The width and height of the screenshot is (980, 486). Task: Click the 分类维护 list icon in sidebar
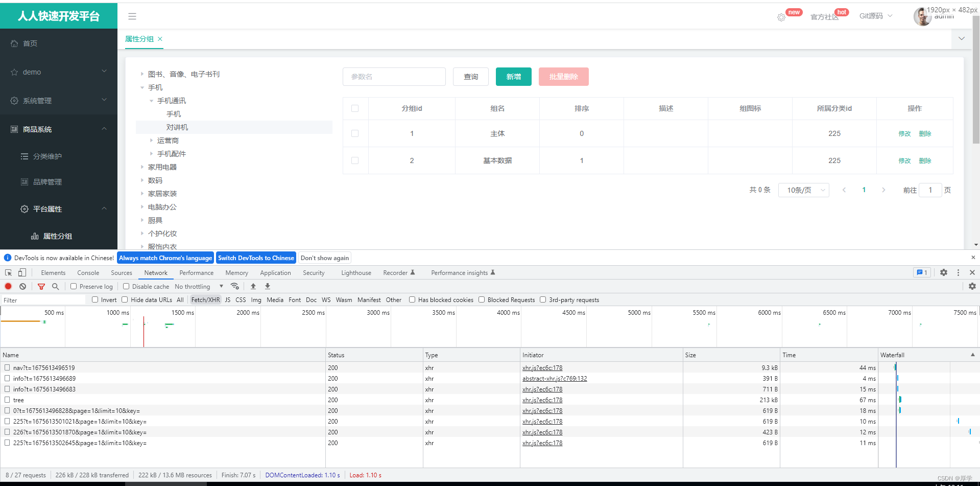pos(25,156)
